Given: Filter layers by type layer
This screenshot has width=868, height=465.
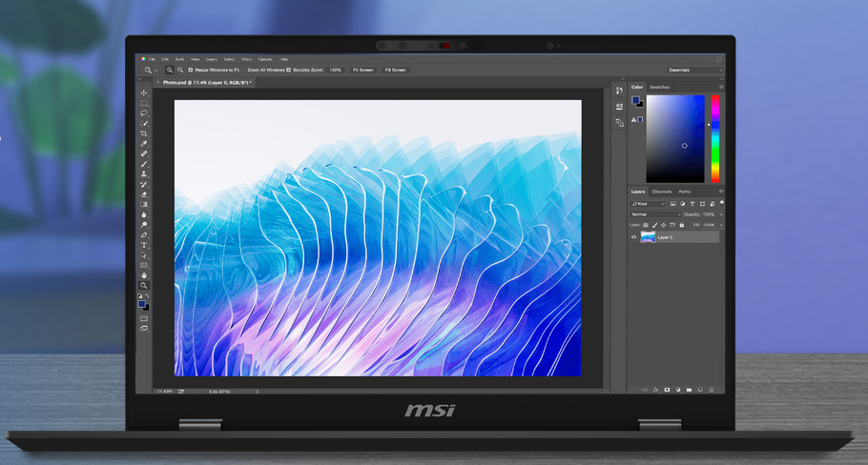Looking at the screenshot, I should point(692,204).
